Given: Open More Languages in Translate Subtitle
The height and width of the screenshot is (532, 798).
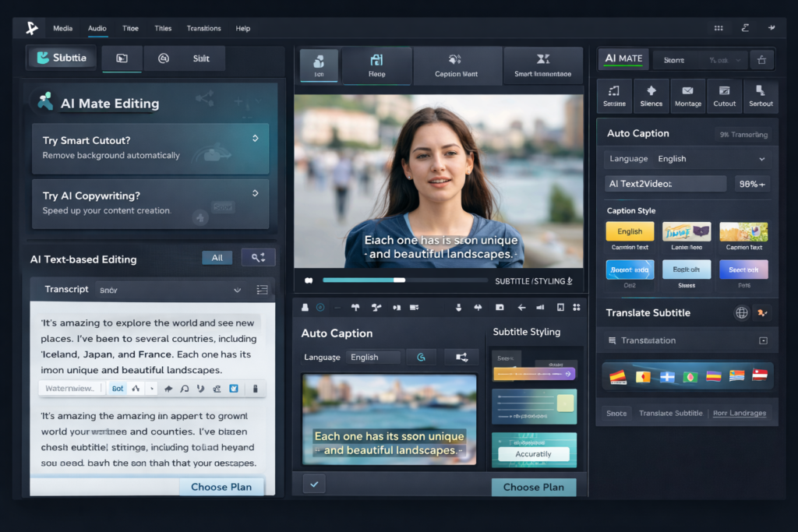Looking at the screenshot, I should tap(739, 413).
